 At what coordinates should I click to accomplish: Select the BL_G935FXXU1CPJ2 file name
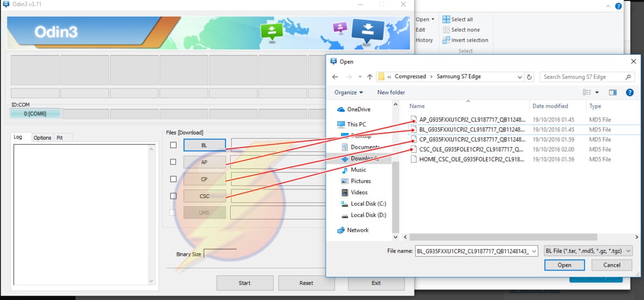[x=473, y=129]
